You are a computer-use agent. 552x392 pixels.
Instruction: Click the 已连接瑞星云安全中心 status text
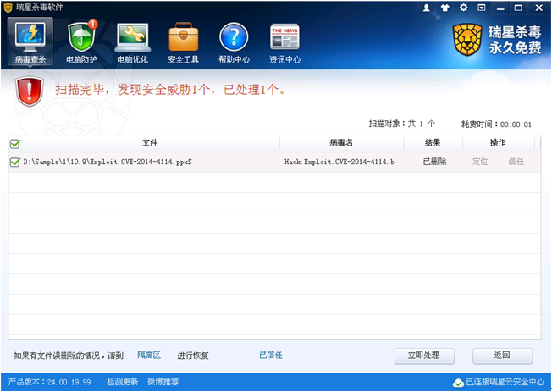point(505,382)
